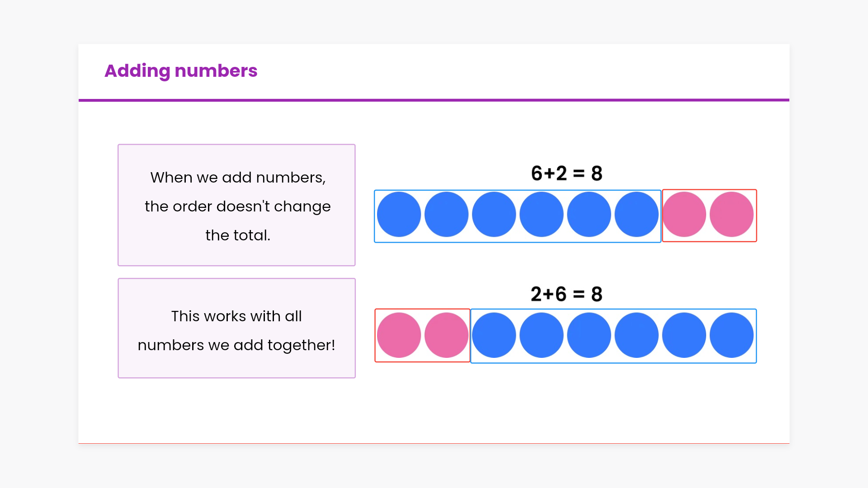Click the fourth blue circle under 2+6
Viewport: 868px width, 488px height.
pos(636,335)
